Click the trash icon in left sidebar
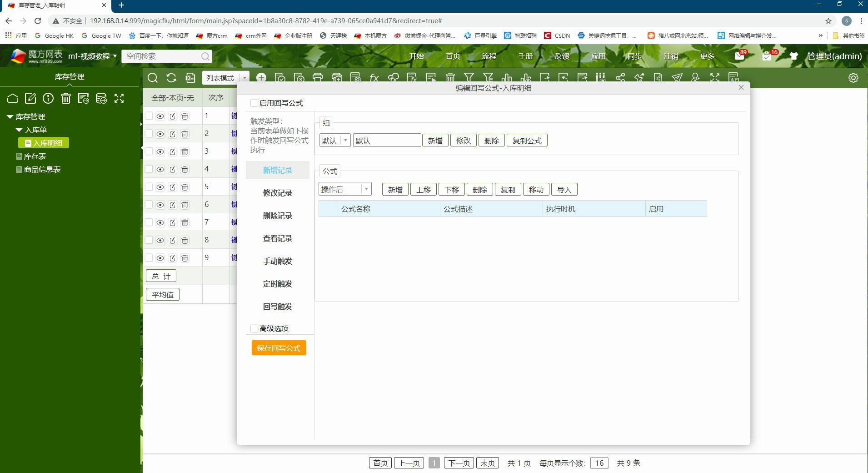The height and width of the screenshot is (473, 868). pyautogui.click(x=66, y=98)
